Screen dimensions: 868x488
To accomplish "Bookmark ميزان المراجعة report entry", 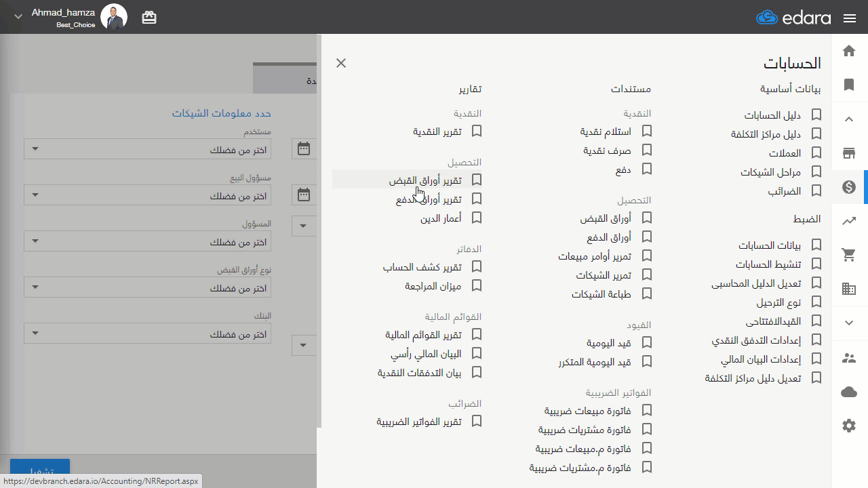I will pyautogui.click(x=477, y=286).
